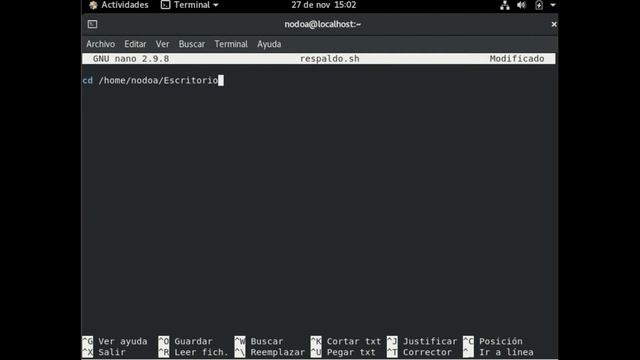Screen dimensions: 640x360
Task: Close the nodoa@localhost terminal window
Action: tap(554, 24)
